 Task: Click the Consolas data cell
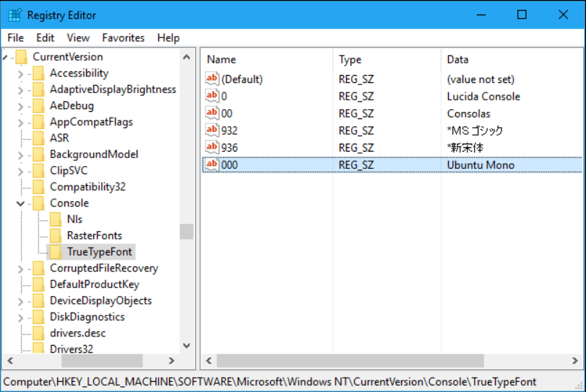click(468, 113)
